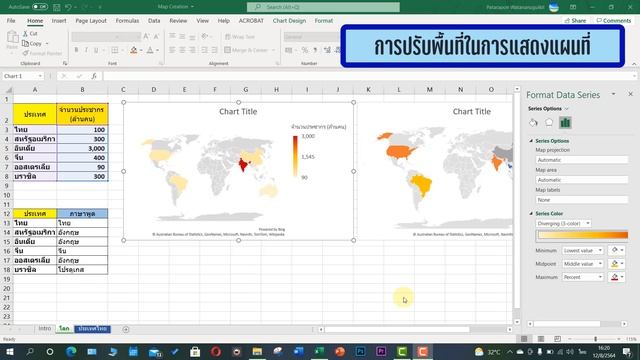Switch to Format ribbon tab

324,20
